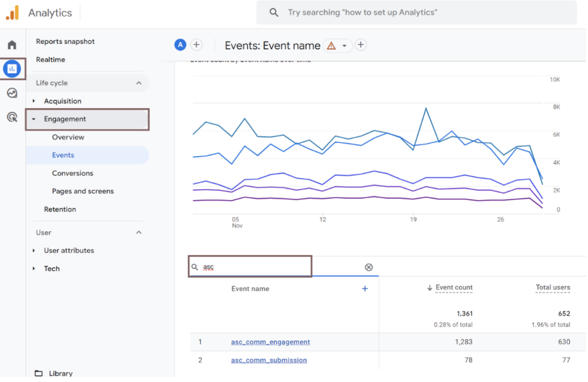Open the Library link
The width and height of the screenshot is (588, 382).
click(x=61, y=373)
